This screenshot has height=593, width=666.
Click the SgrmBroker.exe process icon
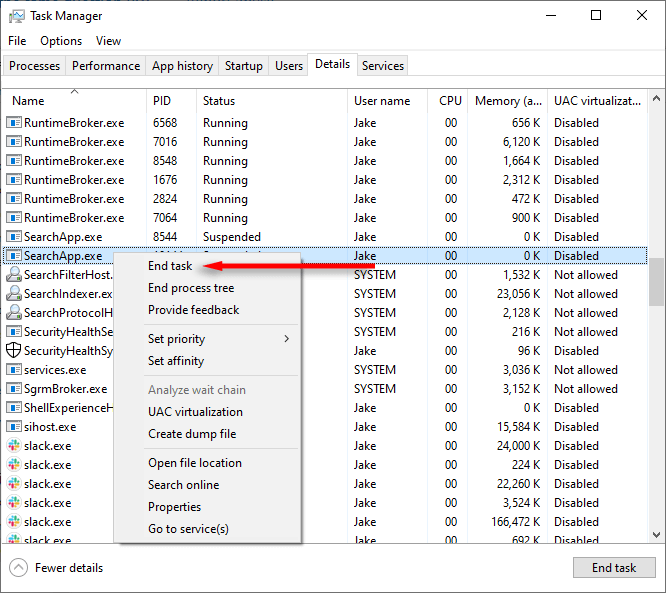(14, 389)
